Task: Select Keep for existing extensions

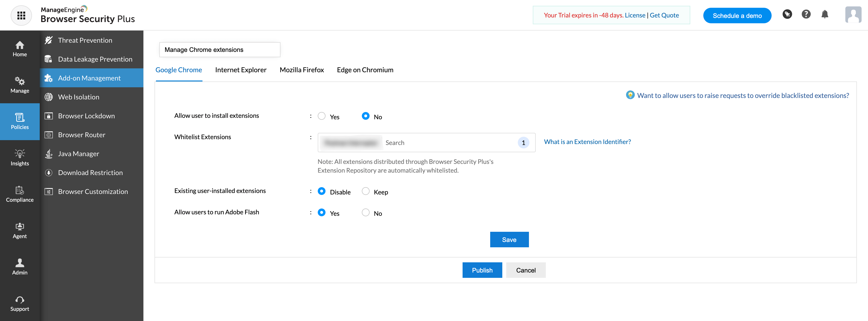Action: point(365,191)
